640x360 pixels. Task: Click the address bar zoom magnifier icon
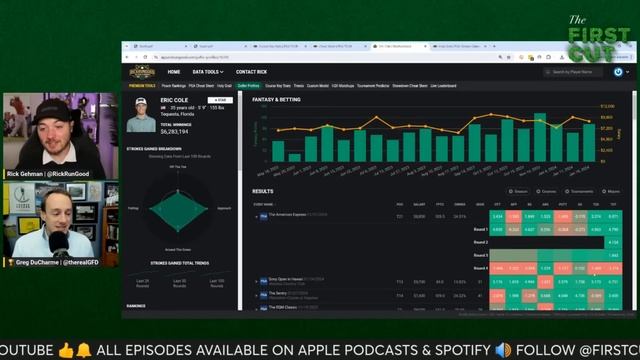click(500, 58)
